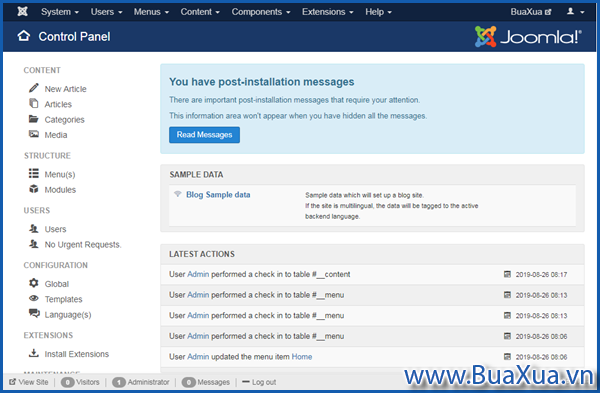Open Language(s) in the sidebar
This screenshot has height=393, width=600.
(x=68, y=315)
